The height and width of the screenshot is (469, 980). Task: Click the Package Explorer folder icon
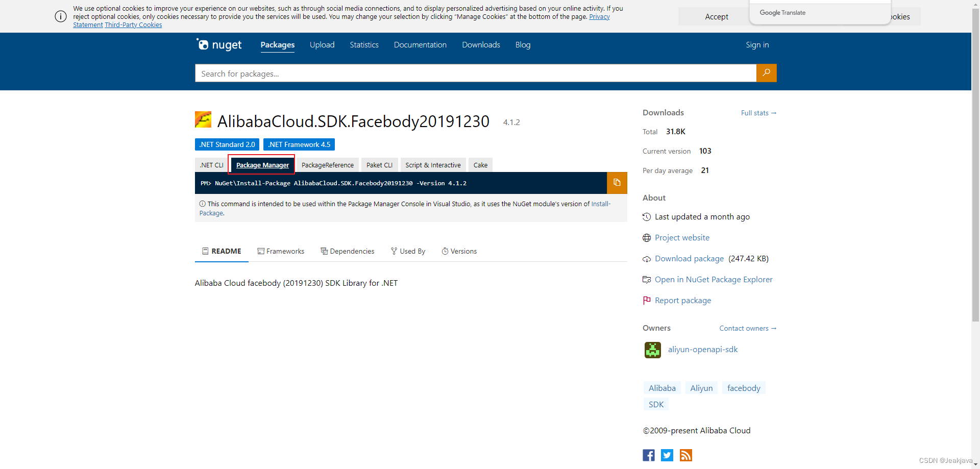[647, 280]
